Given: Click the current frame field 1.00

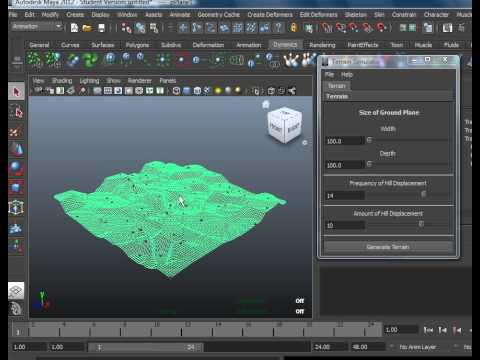Looking at the screenshot, I should [401, 330].
